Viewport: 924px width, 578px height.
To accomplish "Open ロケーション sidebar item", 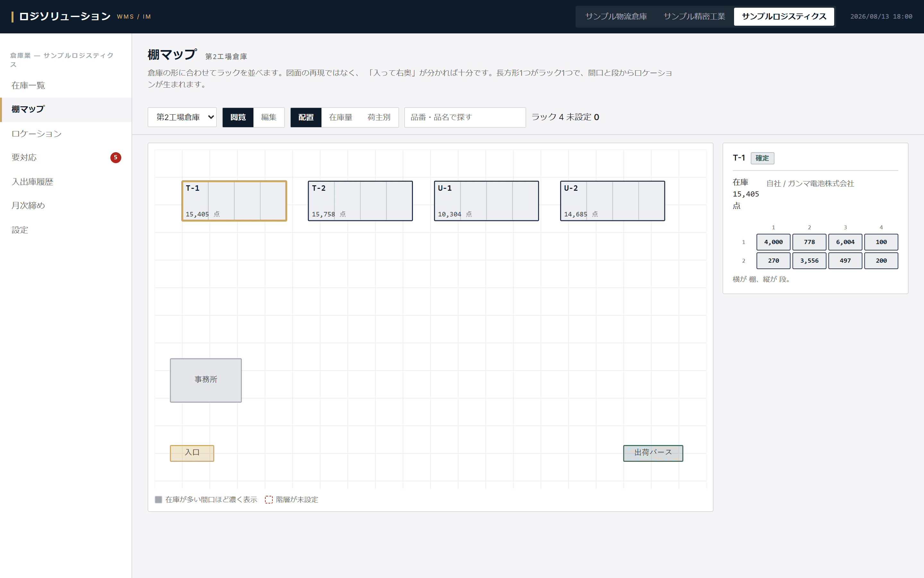I will click(x=66, y=133).
